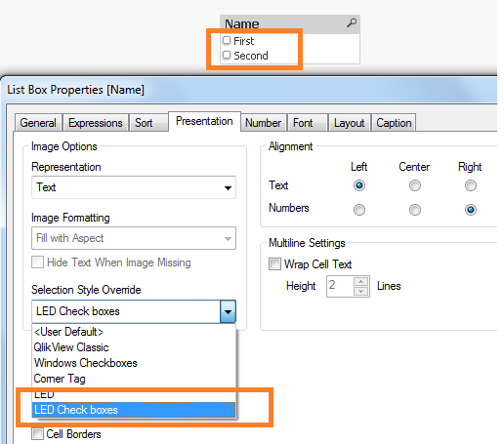This screenshot has width=504, height=444.
Task: Collapse the Selection Style Override dropdown arrow
Action: pyautogui.click(x=228, y=311)
